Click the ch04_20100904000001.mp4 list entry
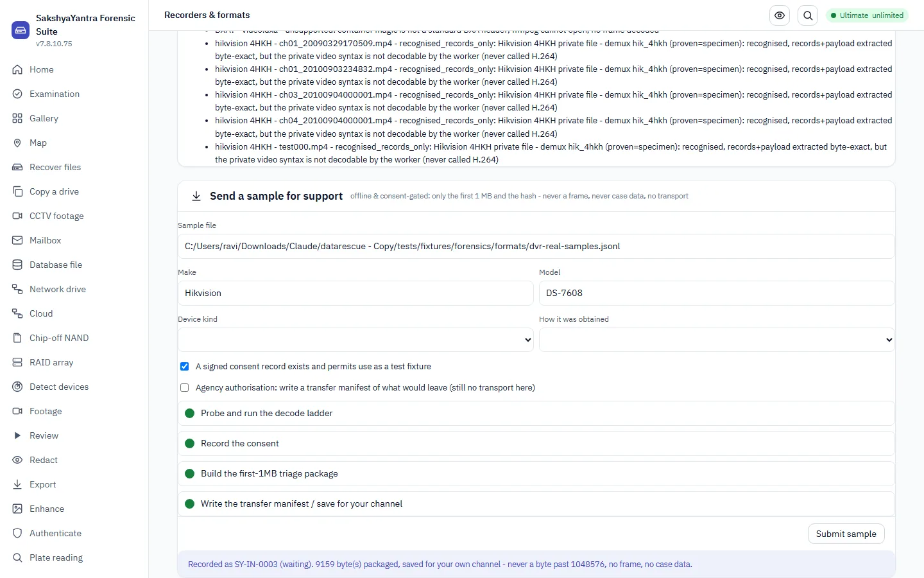 pos(554,127)
